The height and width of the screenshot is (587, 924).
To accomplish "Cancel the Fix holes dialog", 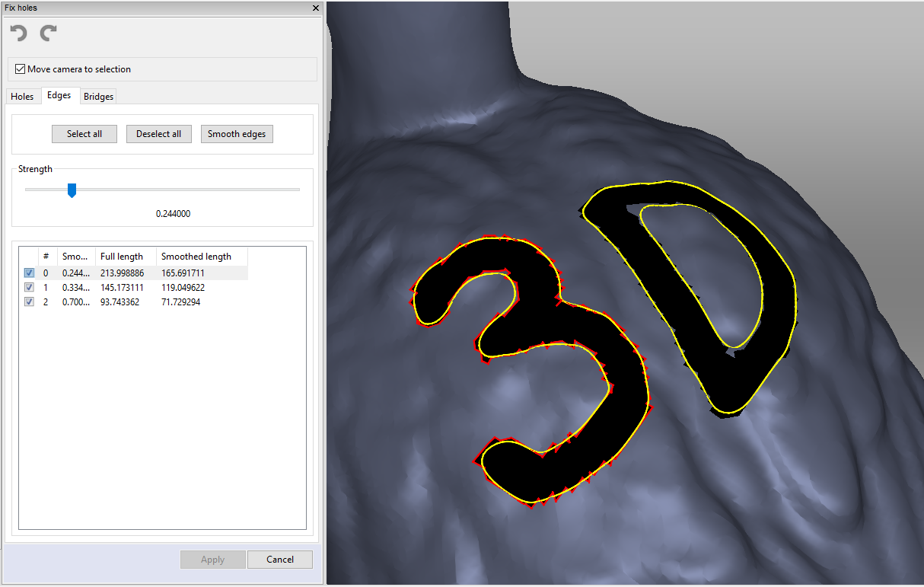I will pyautogui.click(x=280, y=560).
